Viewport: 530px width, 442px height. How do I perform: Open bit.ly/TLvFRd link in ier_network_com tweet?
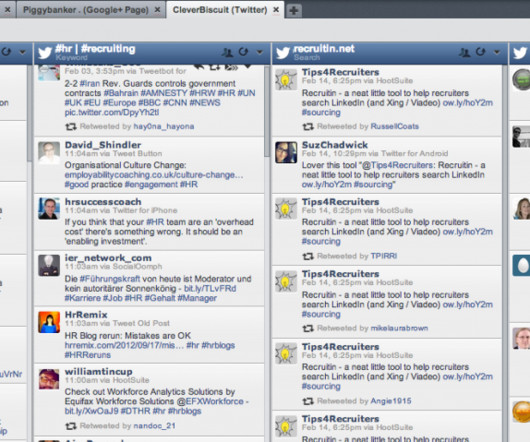tap(210, 288)
